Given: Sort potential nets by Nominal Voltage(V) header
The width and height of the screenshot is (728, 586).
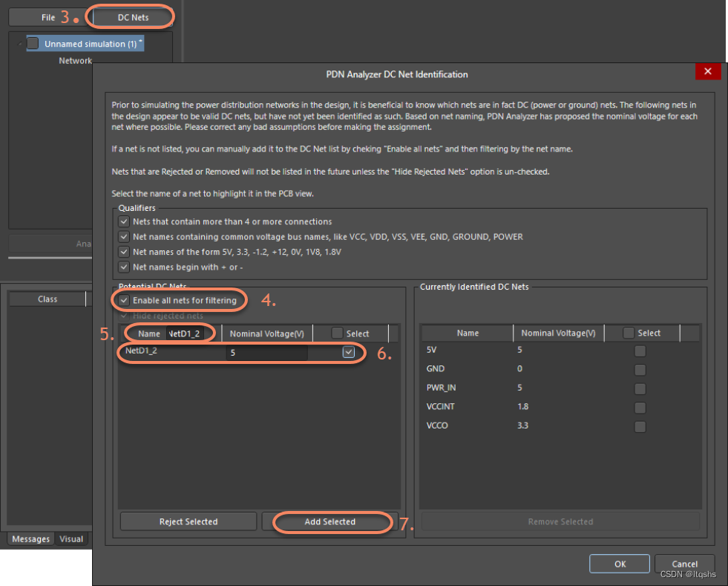Looking at the screenshot, I should click(x=267, y=333).
